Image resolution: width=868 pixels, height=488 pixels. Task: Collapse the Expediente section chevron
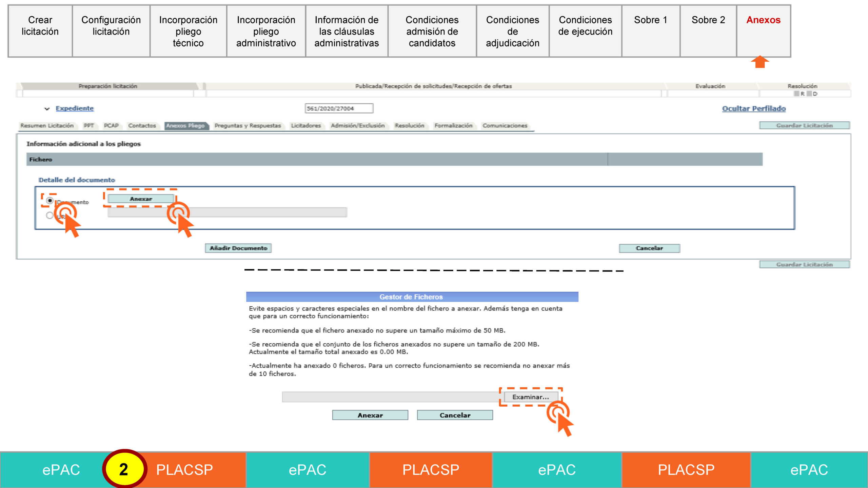point(47,109)
